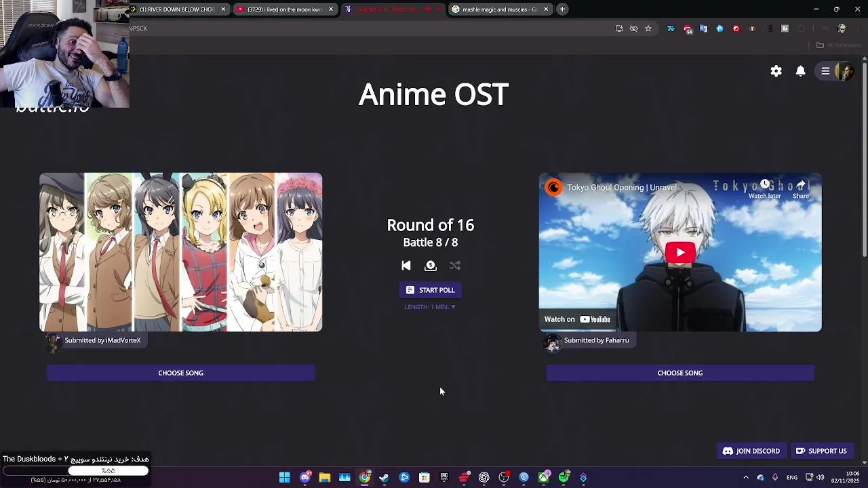Open the notifications bell
Image resolution: width=868 pixels, height=488 pixels.
pos(801,71)
